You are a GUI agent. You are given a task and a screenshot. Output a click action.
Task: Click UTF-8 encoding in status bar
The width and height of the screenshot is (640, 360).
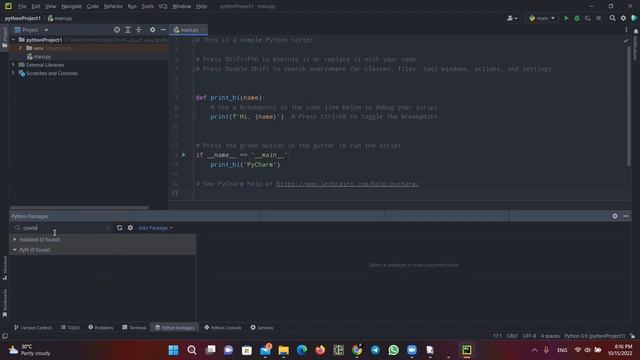(x=529, y=336)
